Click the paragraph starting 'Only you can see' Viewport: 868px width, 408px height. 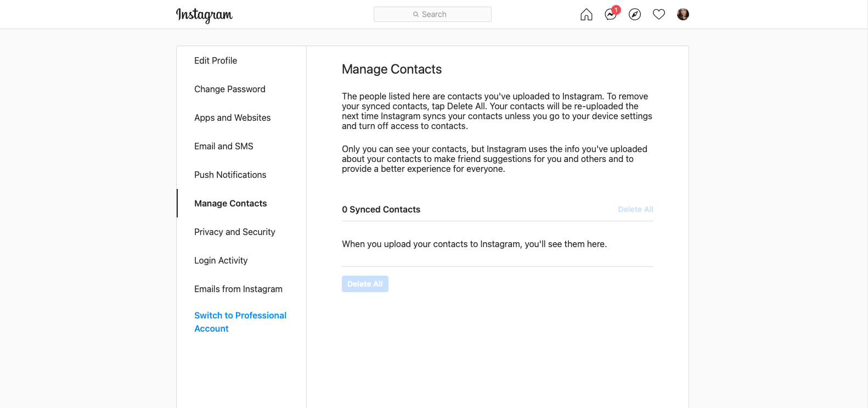tap(494, 159)
